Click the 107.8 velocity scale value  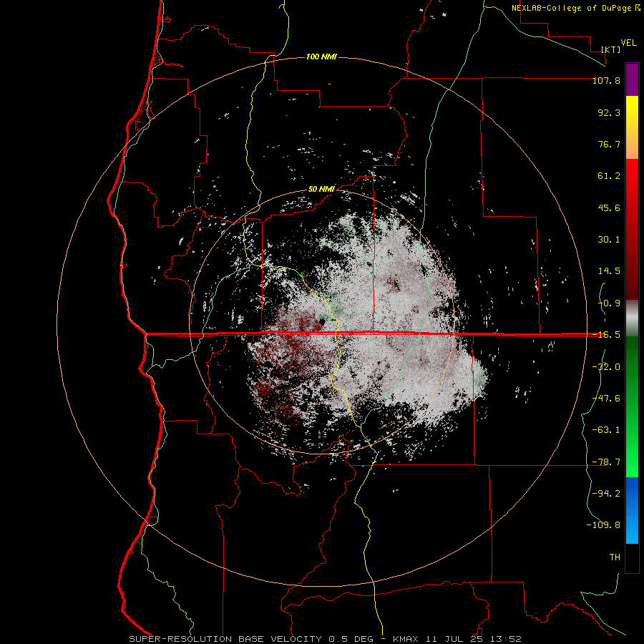click(x=606, y=80)
